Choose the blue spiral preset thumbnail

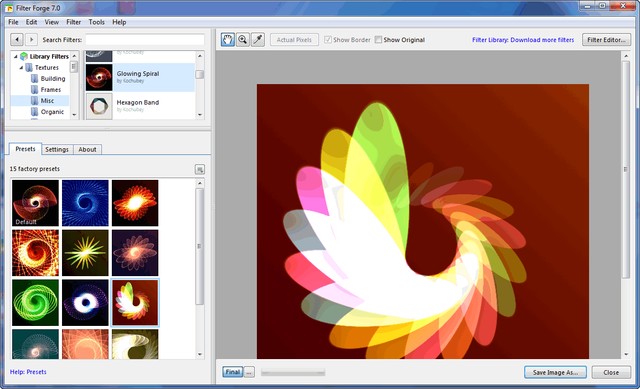tap(85, 203)
